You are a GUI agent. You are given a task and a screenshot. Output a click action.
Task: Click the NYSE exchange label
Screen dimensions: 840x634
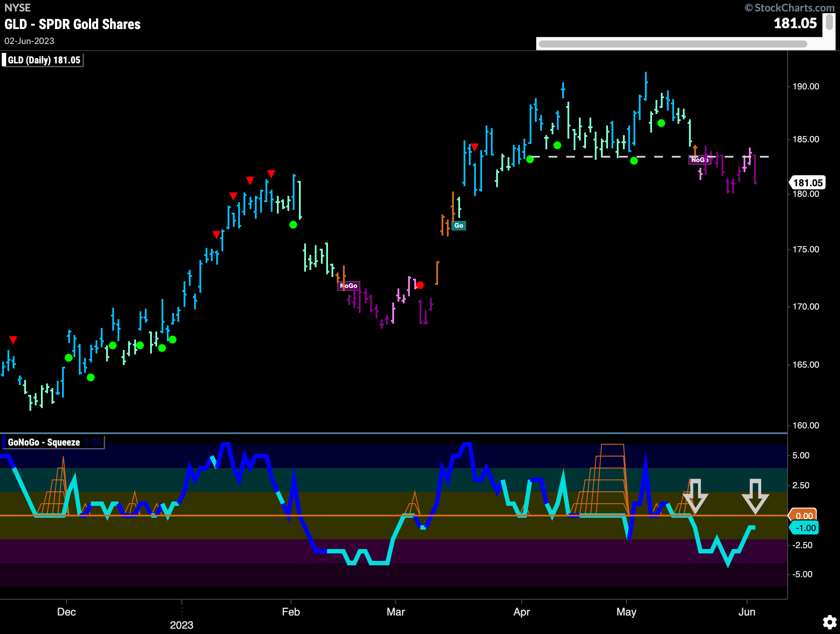[x=18, y=8]
